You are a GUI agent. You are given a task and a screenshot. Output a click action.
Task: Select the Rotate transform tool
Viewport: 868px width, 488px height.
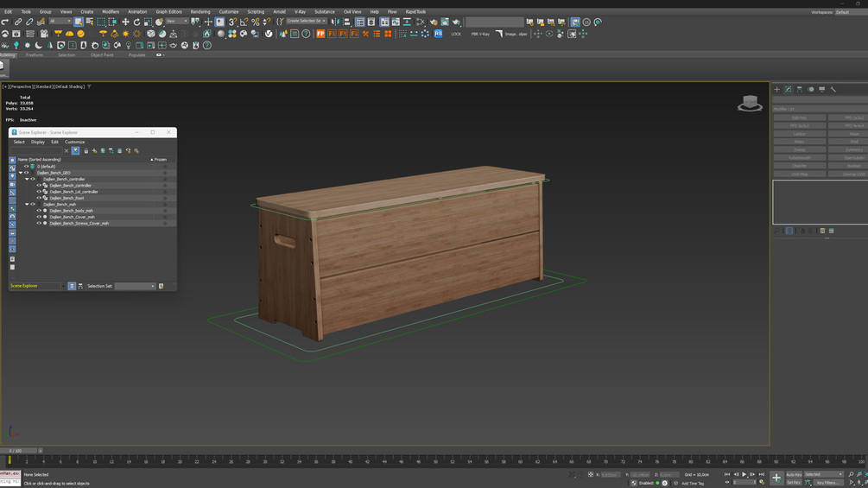[x=136, y=22]
